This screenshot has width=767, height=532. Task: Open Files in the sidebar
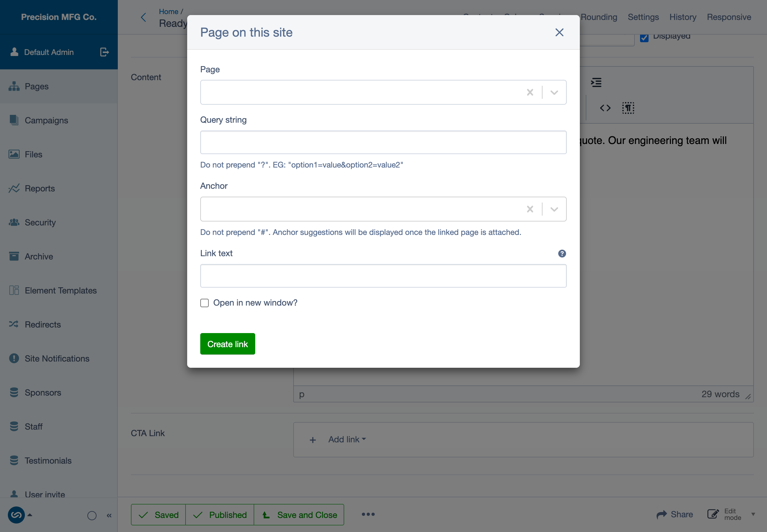(59, 154)
